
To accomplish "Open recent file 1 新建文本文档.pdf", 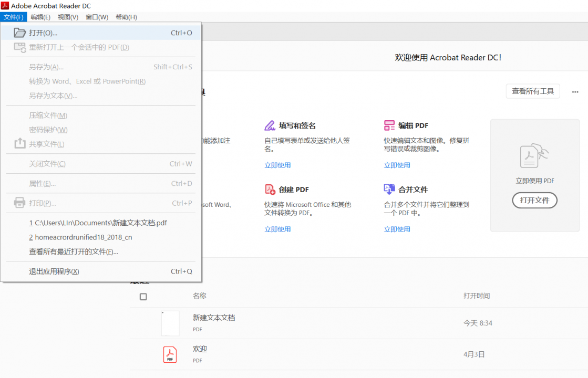I will click(101, 223).
